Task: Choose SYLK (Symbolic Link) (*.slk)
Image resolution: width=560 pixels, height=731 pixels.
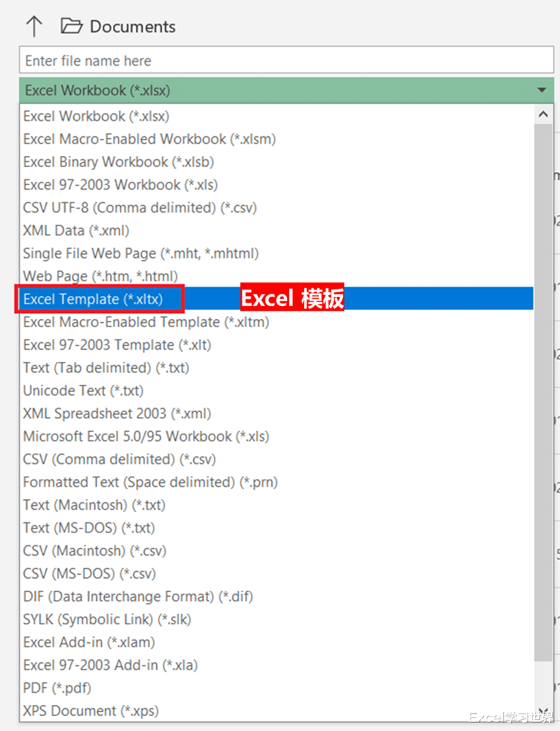Action: [x=277, y=619]
